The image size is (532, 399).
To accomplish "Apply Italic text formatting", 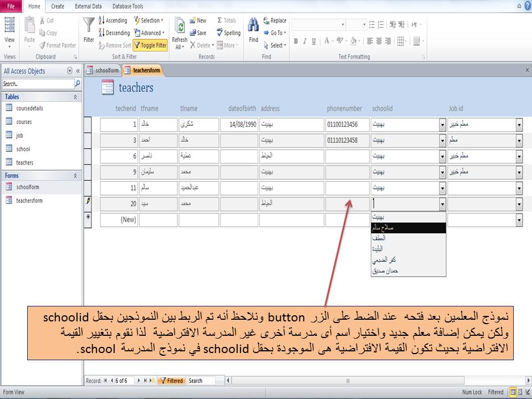I will pos(305,42).
